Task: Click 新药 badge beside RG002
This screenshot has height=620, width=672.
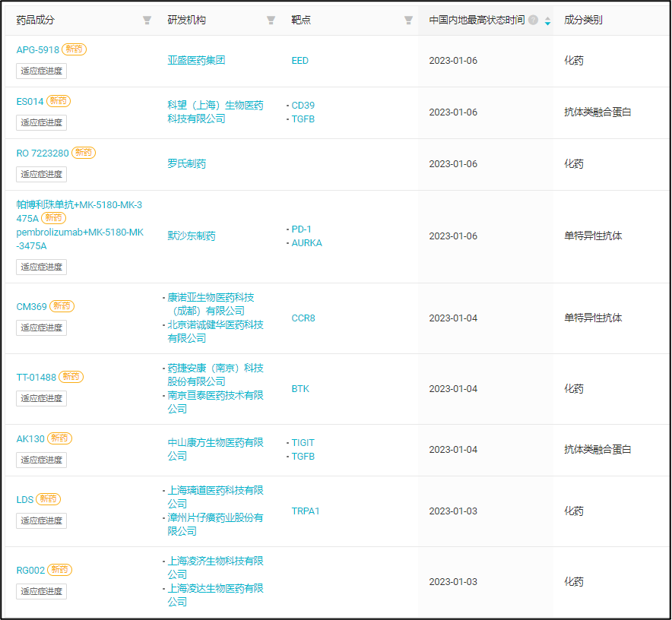Action: point(60,570)
